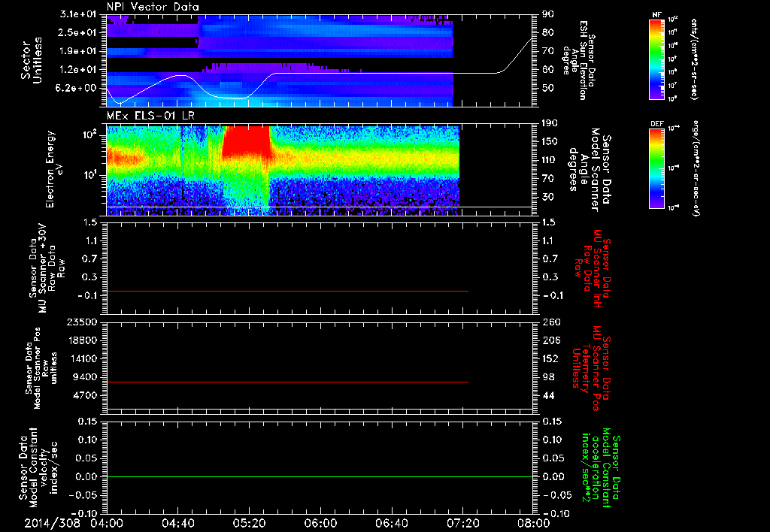This screenshot has width=770, height=532.
Task: Click the 190 scanner angle tick label
Action: [550, 123]
